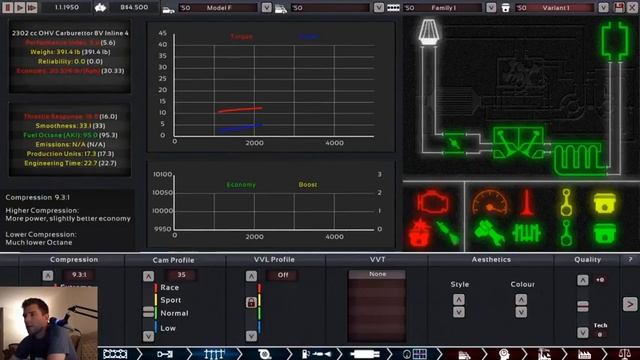Click the engine family icon

click(x=393, y=8)
